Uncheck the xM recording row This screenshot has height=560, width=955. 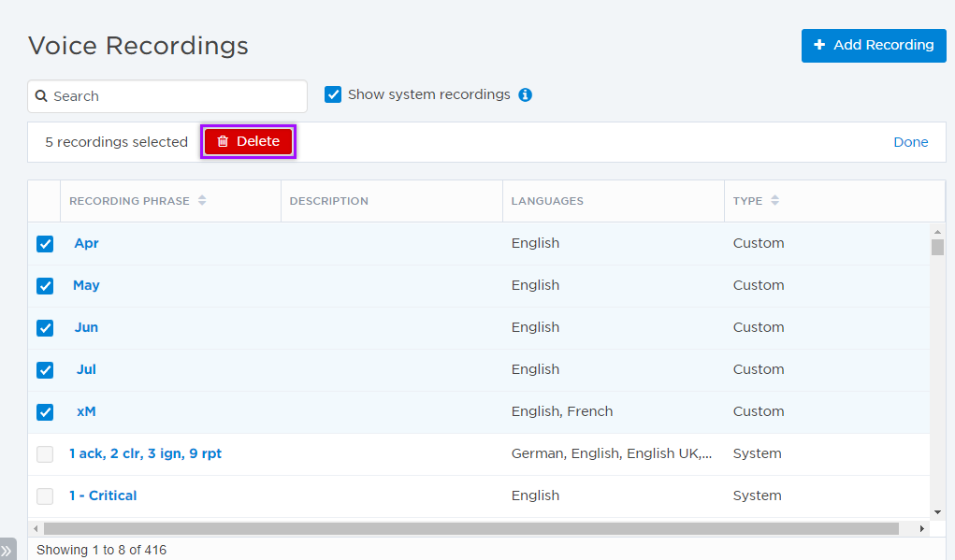point(45,412)
